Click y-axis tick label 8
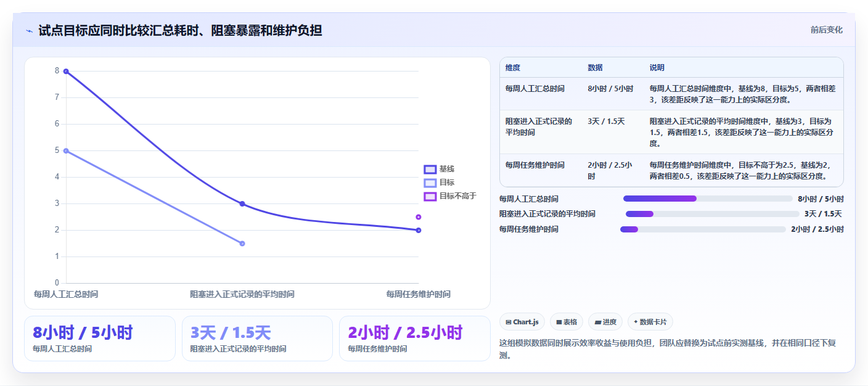The image size is (868, 386). 57,71
